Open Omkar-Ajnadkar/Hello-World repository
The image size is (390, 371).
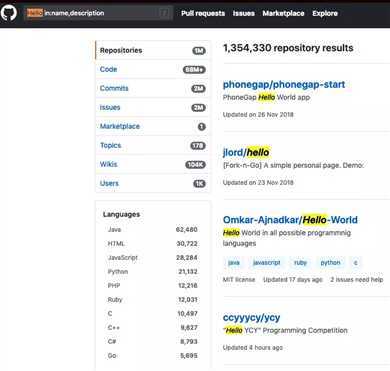(x=290, y=220)
